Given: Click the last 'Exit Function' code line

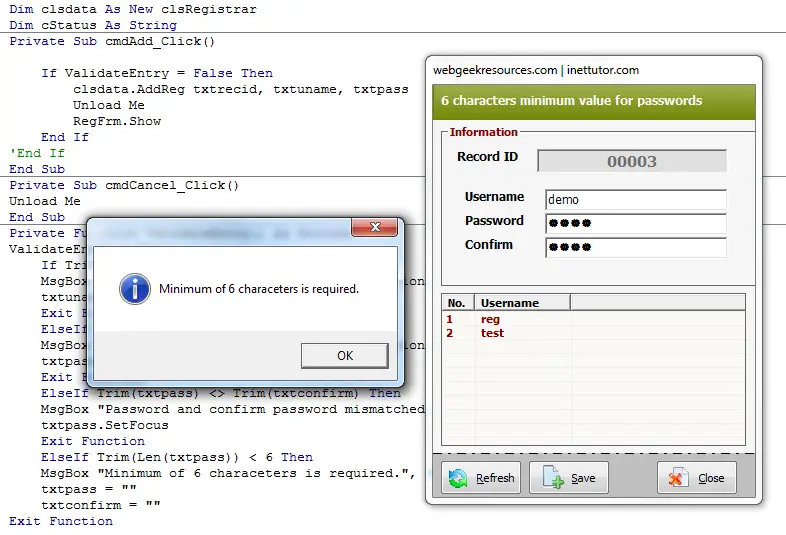Looking at the screenshot, I should coord(61,521).
